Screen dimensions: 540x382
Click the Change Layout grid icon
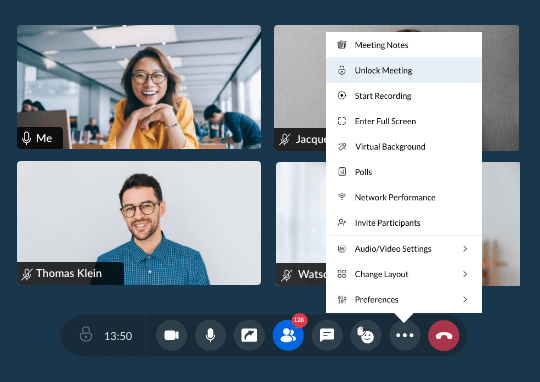(342, 274)
